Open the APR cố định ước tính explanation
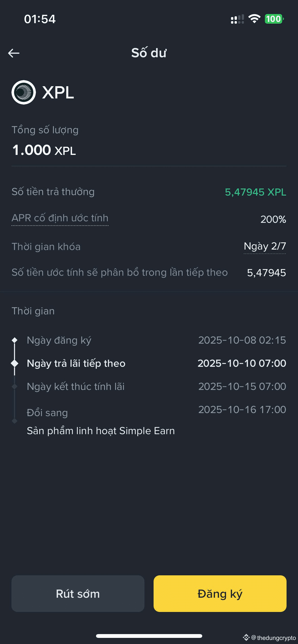Screen dimensions: 298x644 coord(60,218)
